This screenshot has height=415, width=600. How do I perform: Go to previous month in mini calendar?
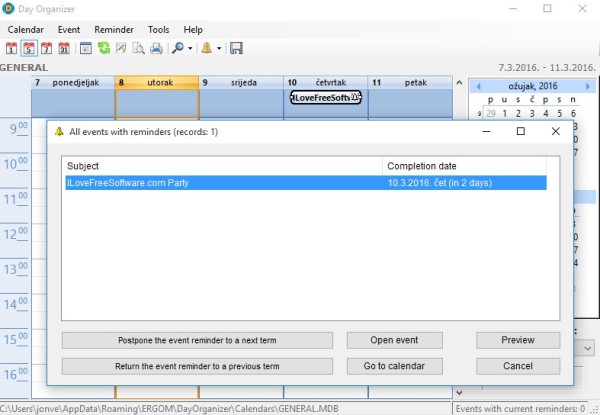point(478,86)
